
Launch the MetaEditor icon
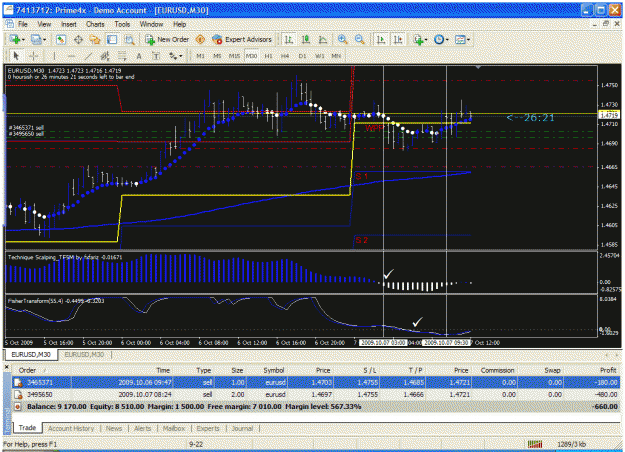200,39
